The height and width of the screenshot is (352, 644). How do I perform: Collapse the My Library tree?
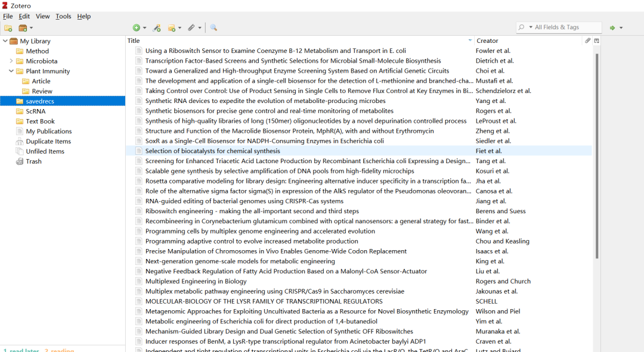coord(5,41)
